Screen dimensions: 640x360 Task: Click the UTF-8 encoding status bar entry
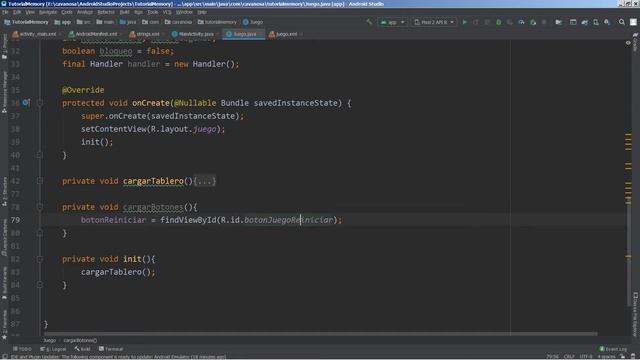tap(586, 356)
